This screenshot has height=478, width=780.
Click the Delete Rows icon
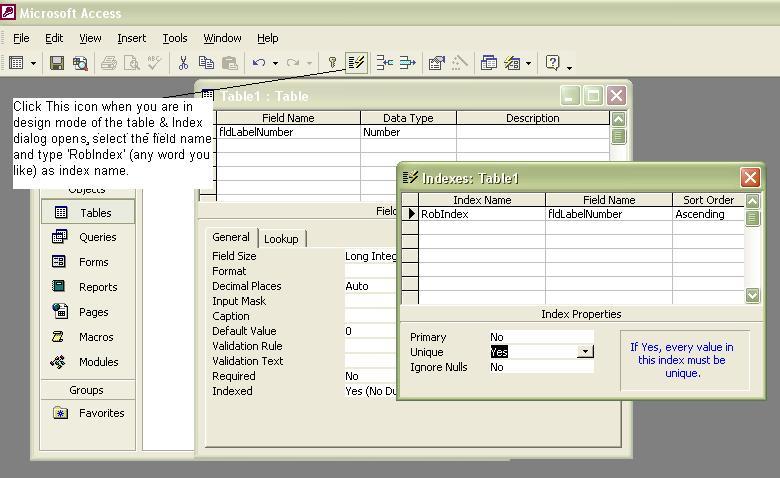pos(408,63)
